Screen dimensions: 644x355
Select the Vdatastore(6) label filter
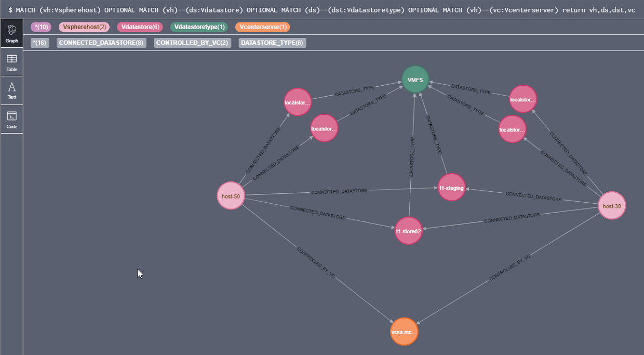click(x=140, y=27)
